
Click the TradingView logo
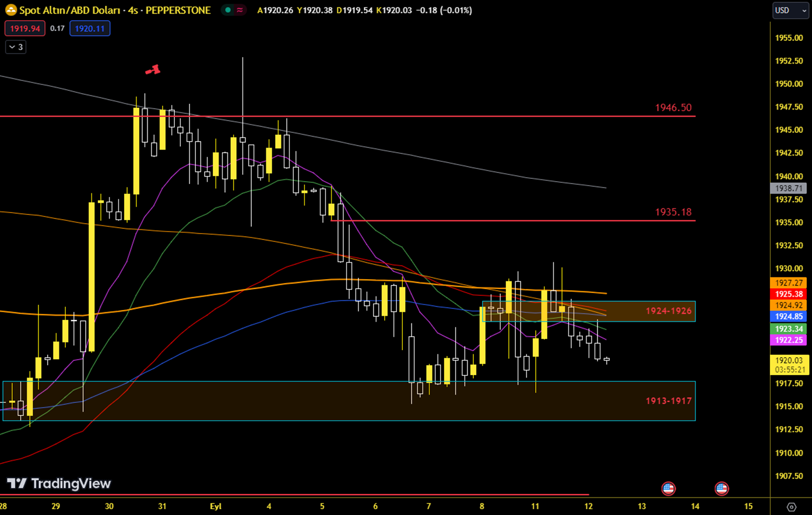coord(59,484)
